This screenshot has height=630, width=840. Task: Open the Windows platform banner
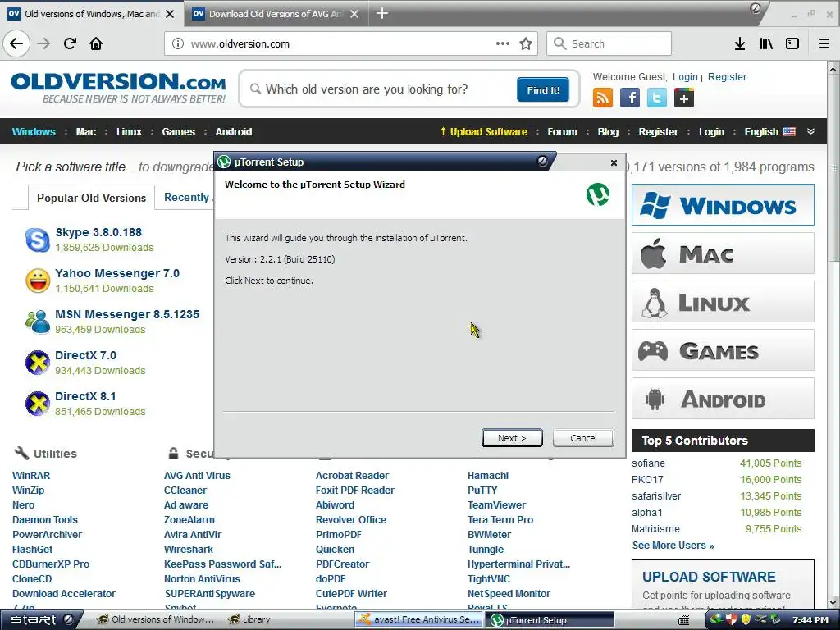(723, 204)
